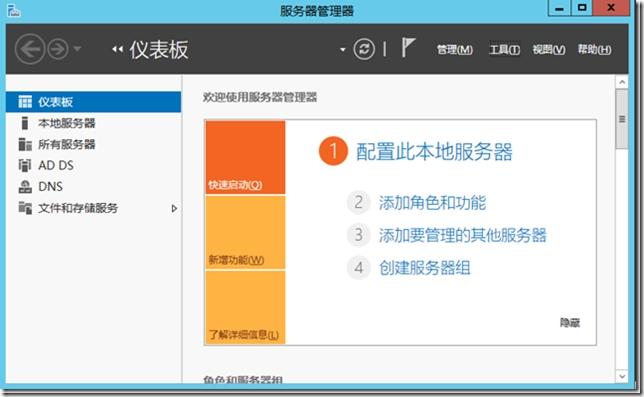
Task: Click the 所有服务器 icon
Action: coord(25,145)
